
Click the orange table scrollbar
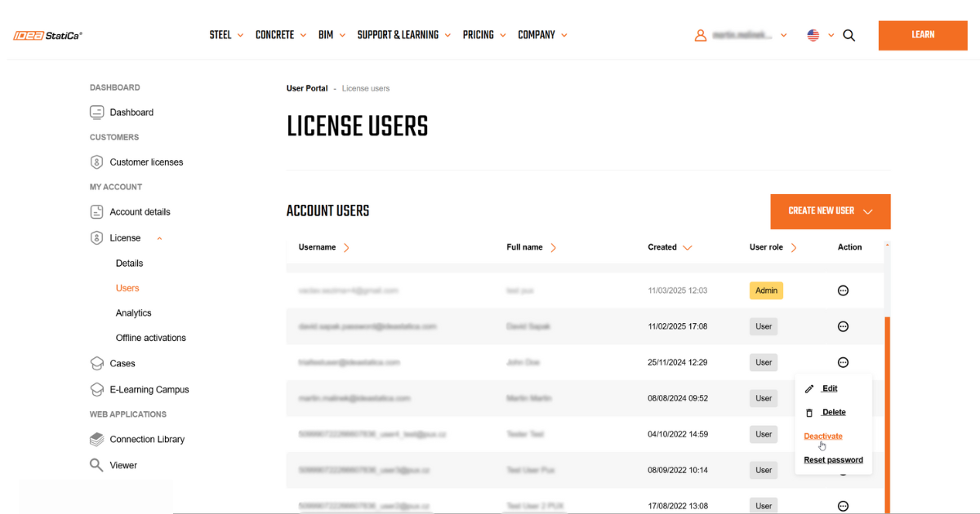[x=888, y=414]
